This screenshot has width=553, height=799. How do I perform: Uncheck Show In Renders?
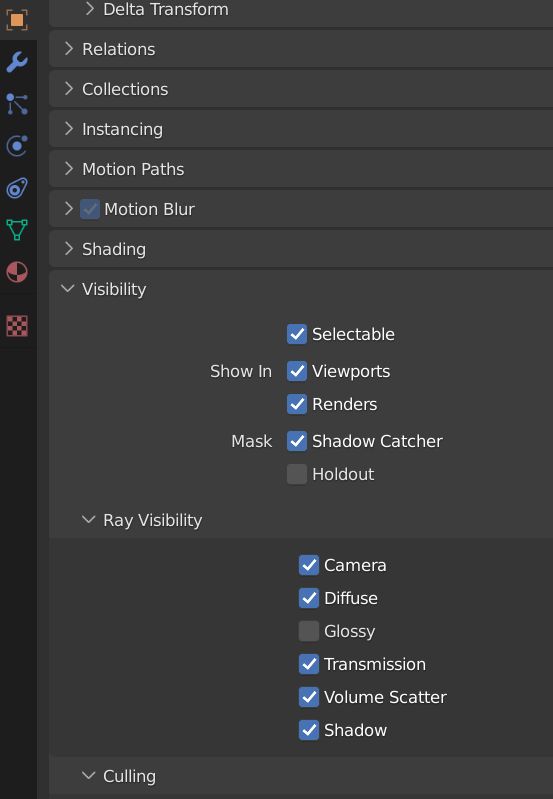tap(297, 404)
